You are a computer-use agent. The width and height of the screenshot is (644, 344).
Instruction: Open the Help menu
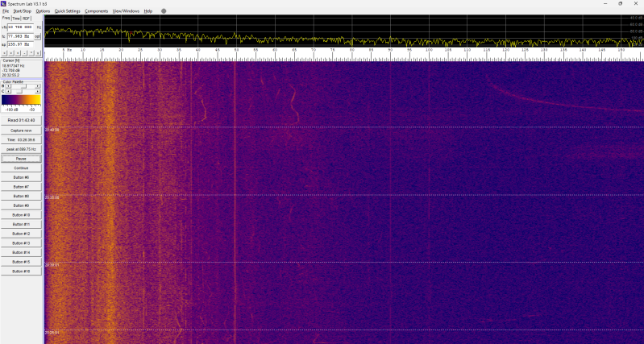148,11
